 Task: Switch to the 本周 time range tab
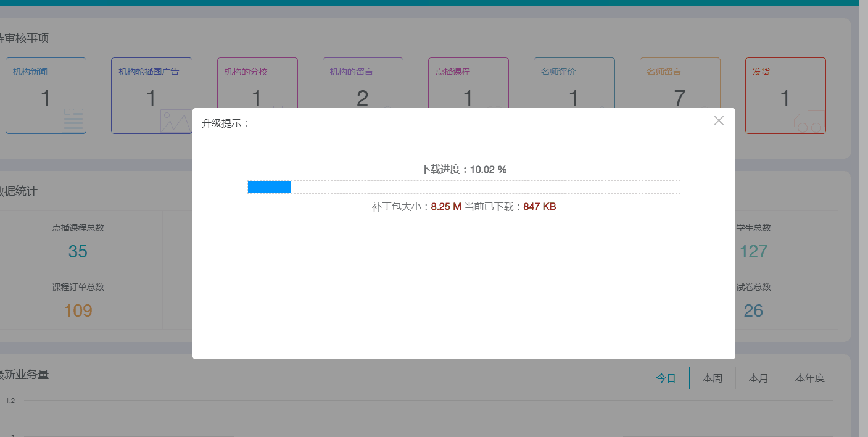[712, 378]
